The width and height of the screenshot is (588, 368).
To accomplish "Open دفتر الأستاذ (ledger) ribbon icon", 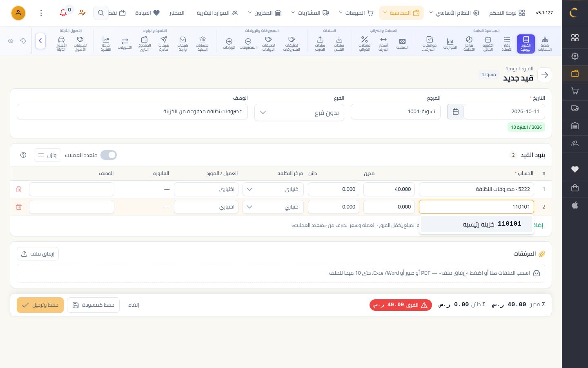I will tap(507, 44).
